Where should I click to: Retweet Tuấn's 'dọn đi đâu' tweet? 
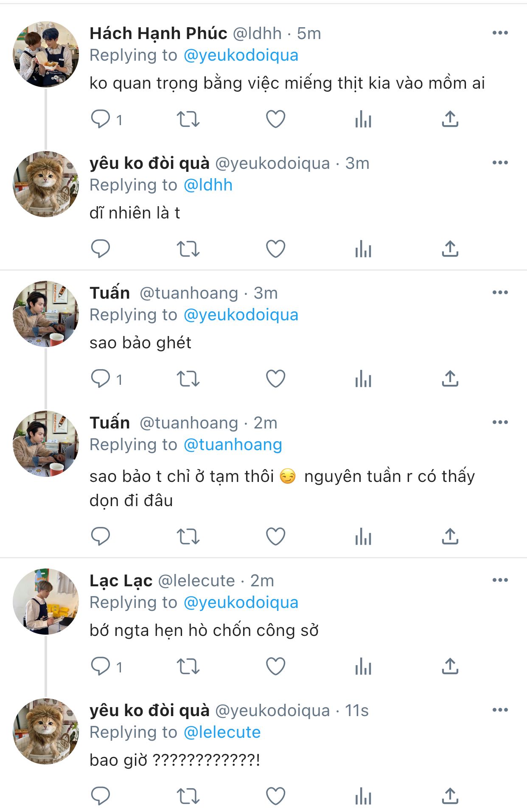click(188, 537)
